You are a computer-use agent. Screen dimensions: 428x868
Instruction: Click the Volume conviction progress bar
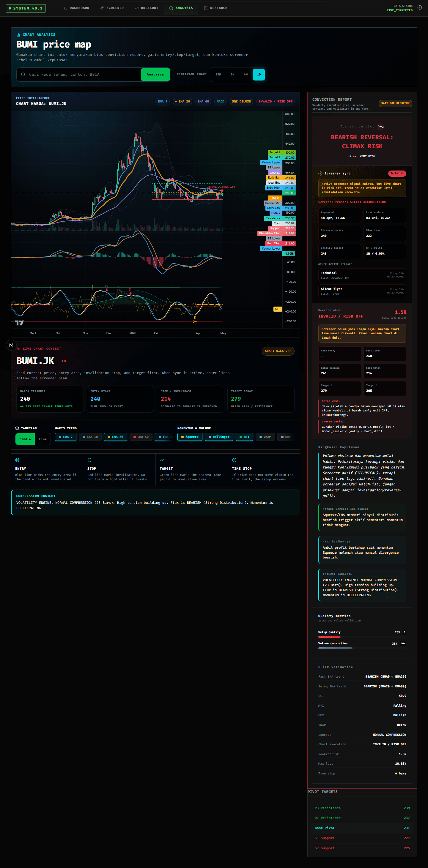[362, 648]
